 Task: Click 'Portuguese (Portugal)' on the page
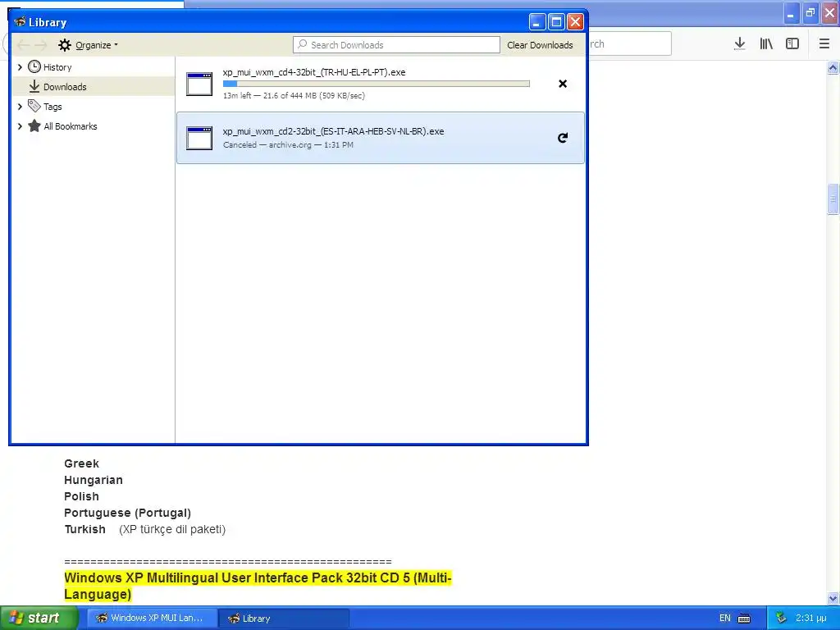[x=127, y=513]
